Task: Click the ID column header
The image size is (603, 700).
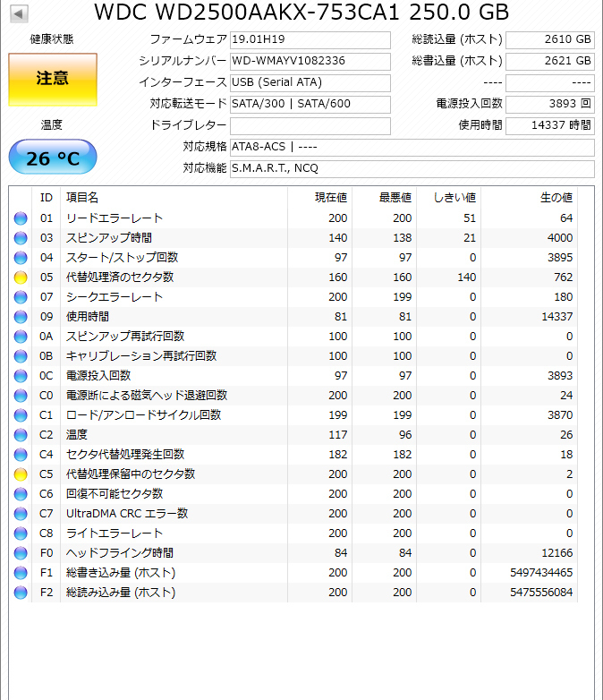Action: [x=47, y=197]
